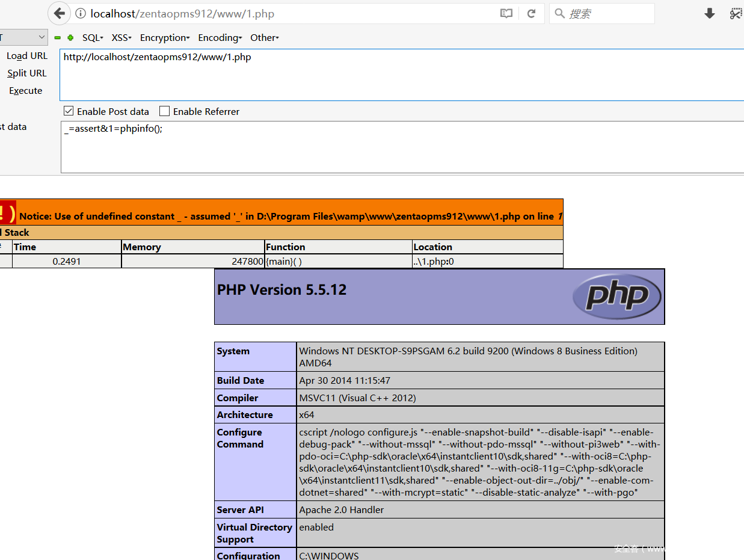This screenshot has width=744, height=560.
Task: Check the Enable Referrer box
Action: pos(165,111)
